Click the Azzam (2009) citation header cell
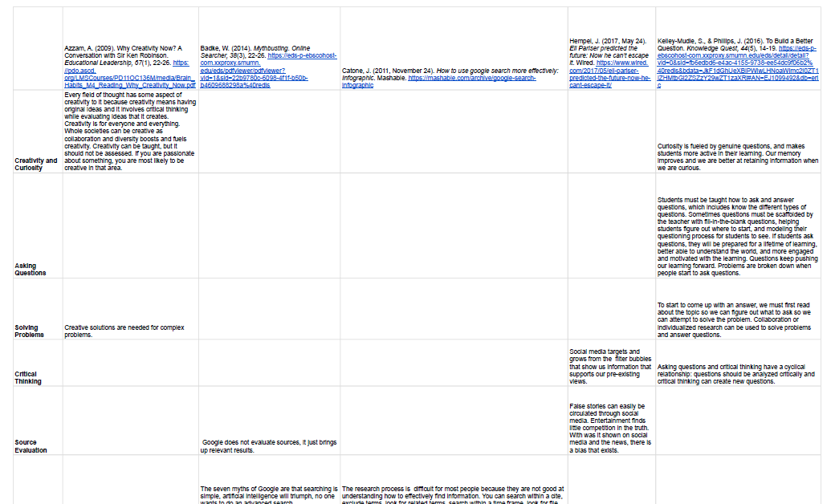 coord(130,48)
